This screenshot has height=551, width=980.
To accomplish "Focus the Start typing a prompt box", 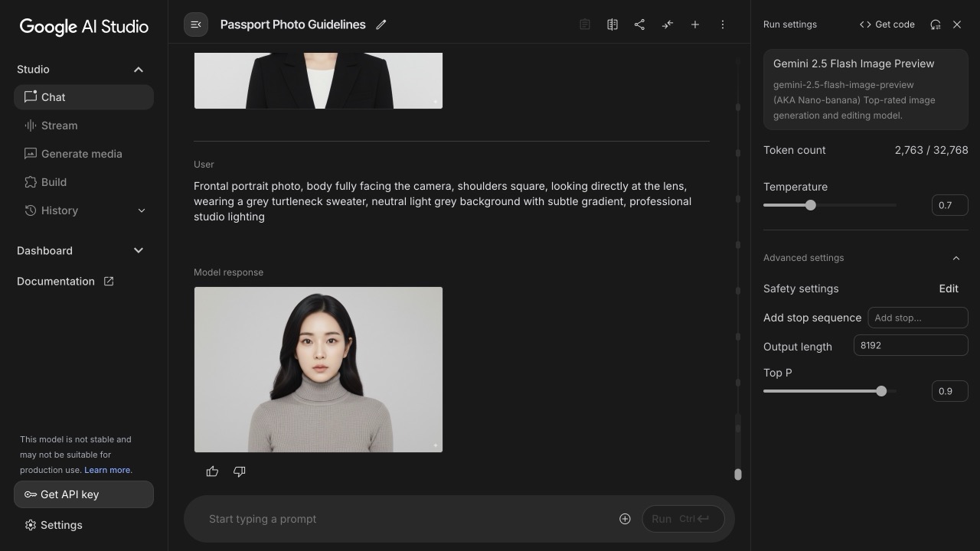I will [406, 519].
